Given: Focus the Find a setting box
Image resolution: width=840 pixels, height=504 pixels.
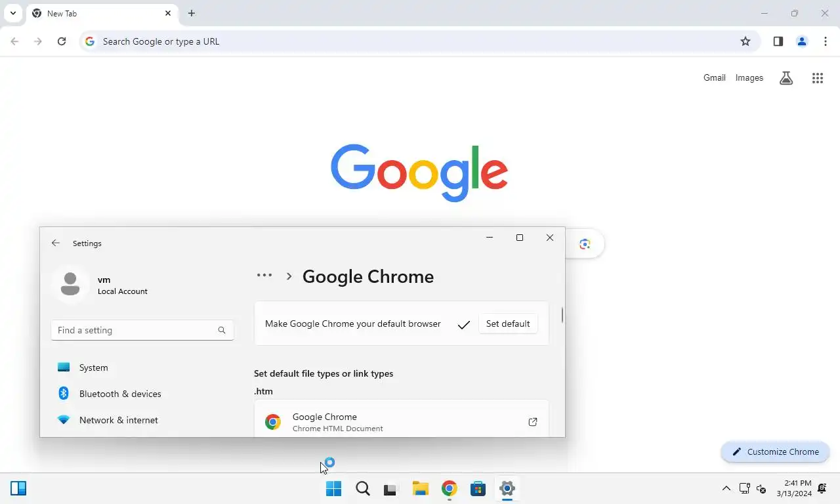Looking at the screenshot, I should [142, 330].
